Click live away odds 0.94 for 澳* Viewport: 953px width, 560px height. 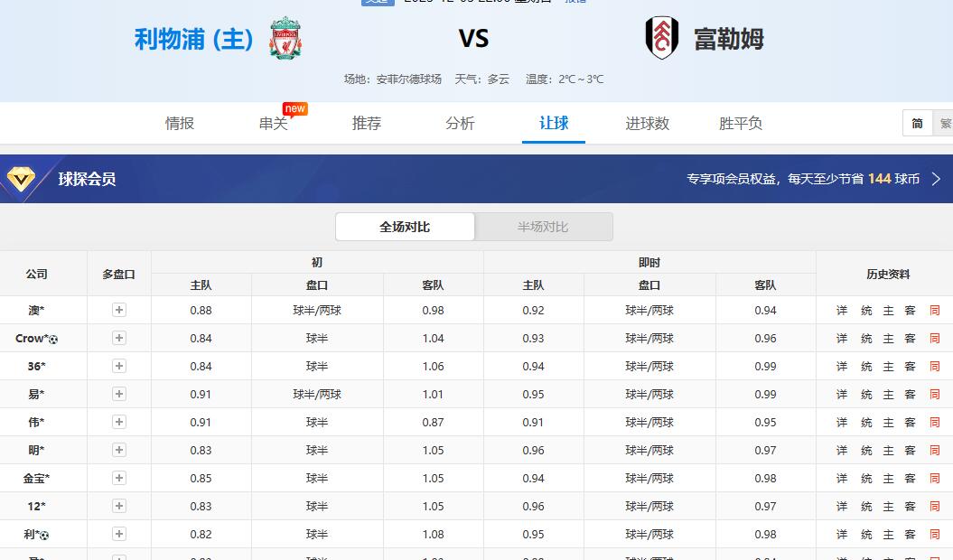point(765,311)
